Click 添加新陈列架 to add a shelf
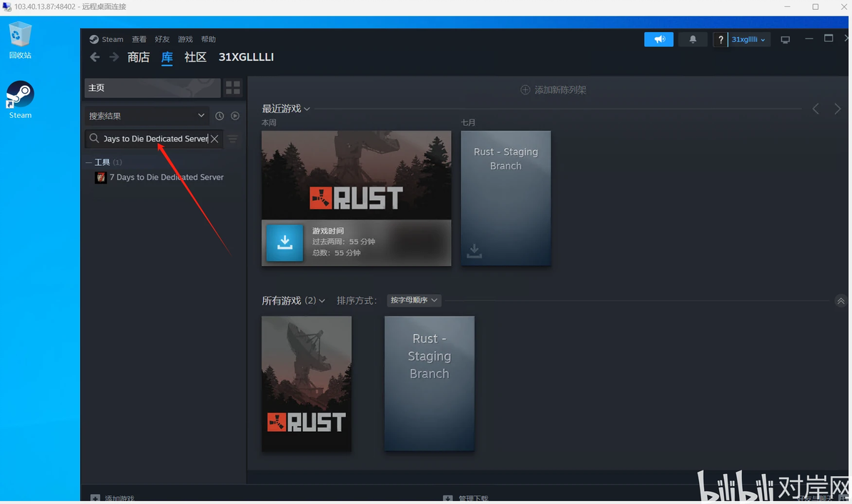The height and width of the screenshot is (504, 852). click(x=553, y=89)
